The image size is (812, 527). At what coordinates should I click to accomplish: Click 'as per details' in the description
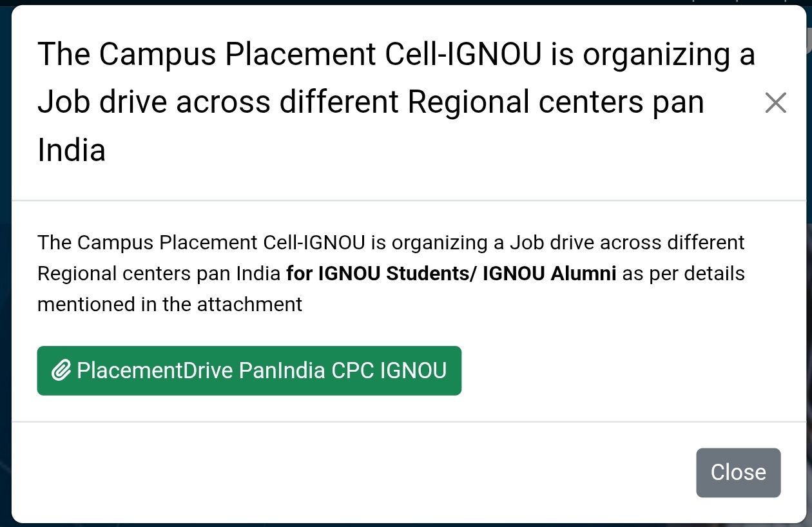pyautogui.click(x=683, y=274)
